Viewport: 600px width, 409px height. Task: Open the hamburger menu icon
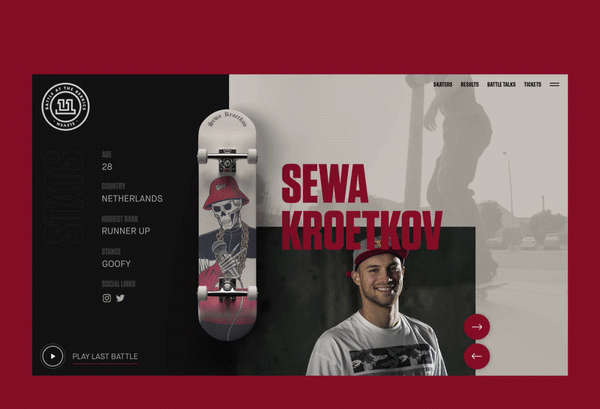[x=554, y=85]
